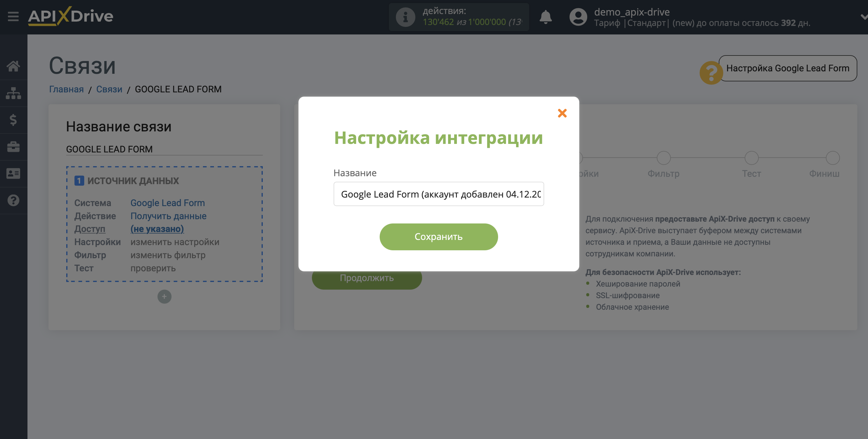Viewport: 868px width, 439px height.
Task: Click the user avatar icon
Action: coord(578,17)
